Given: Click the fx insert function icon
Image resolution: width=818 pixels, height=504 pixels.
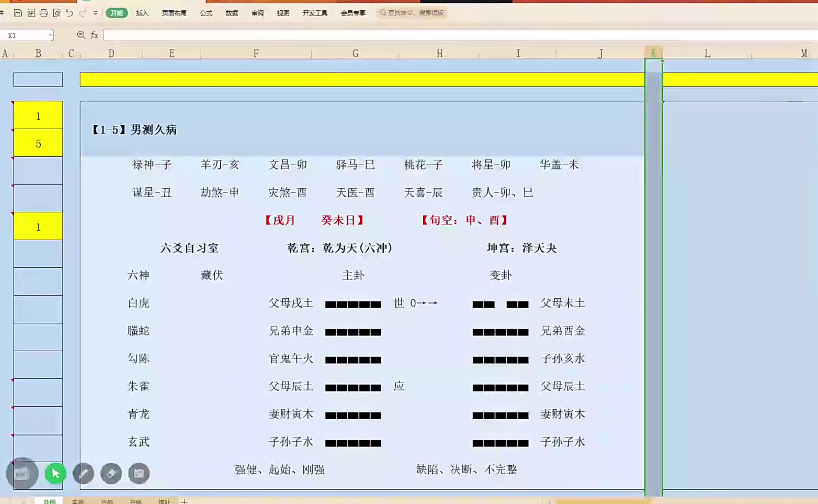Looking at the screenshot, I should 94,35.
